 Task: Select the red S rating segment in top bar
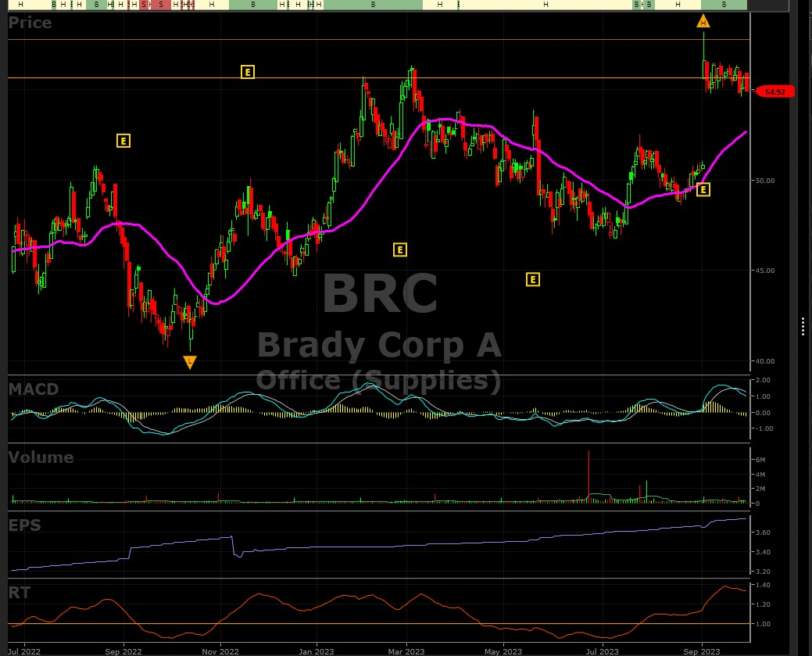[x=160, y=5]
